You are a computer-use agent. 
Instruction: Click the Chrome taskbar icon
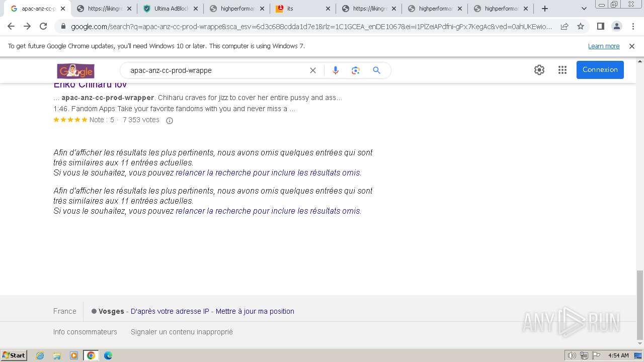click(91, 355)
